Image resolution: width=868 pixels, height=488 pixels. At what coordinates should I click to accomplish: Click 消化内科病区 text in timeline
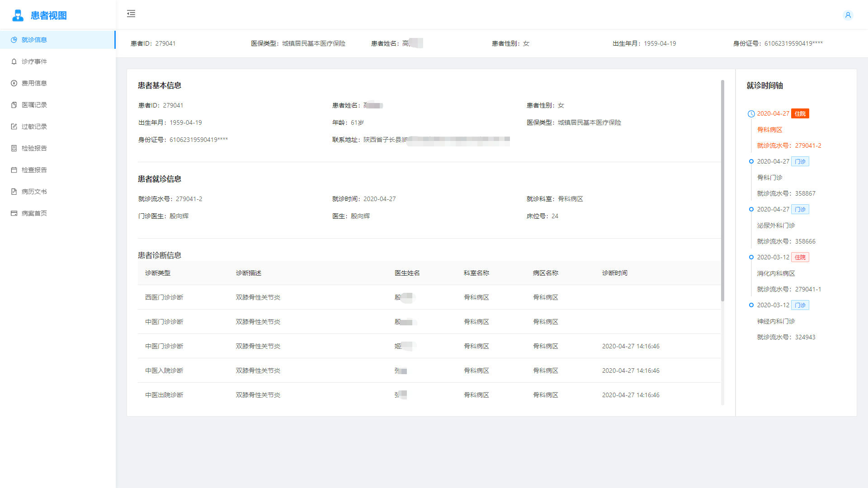[x=776, y=273]
